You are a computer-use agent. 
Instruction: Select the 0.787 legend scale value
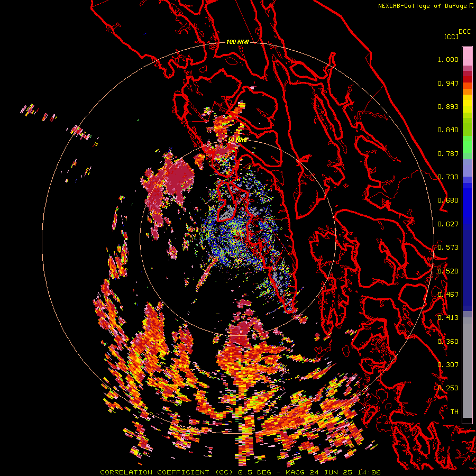pos(448,153)
